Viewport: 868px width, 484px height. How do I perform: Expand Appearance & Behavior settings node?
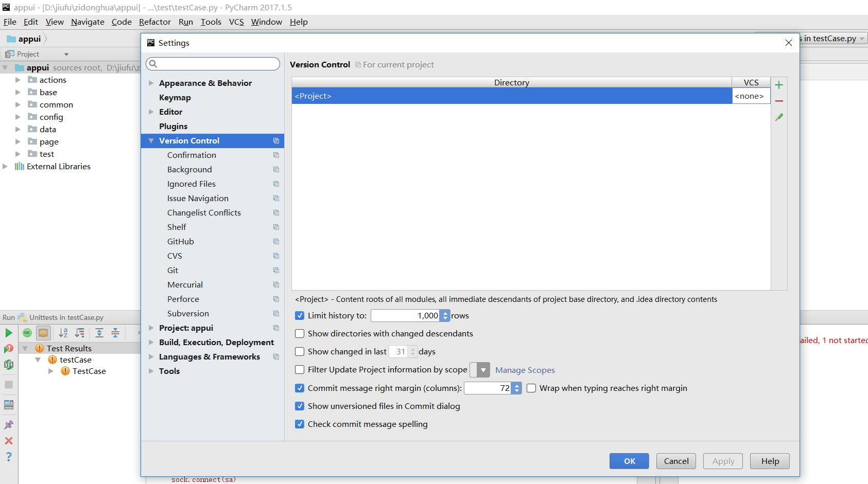[x=151, y=83]
